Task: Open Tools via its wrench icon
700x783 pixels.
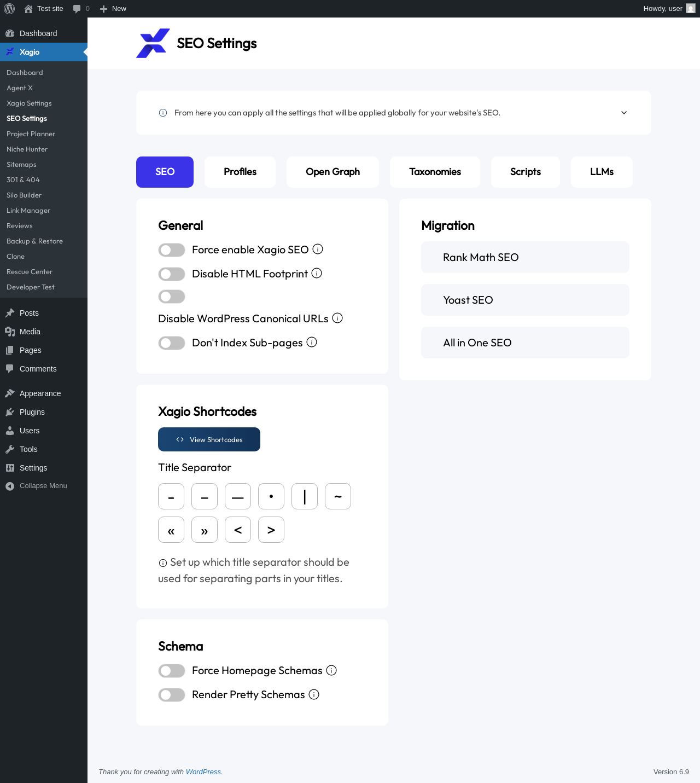Action: pos(10,449)
